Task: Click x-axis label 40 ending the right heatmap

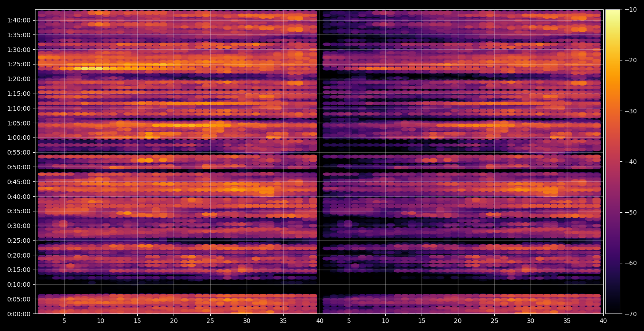Action: (603, 321)
